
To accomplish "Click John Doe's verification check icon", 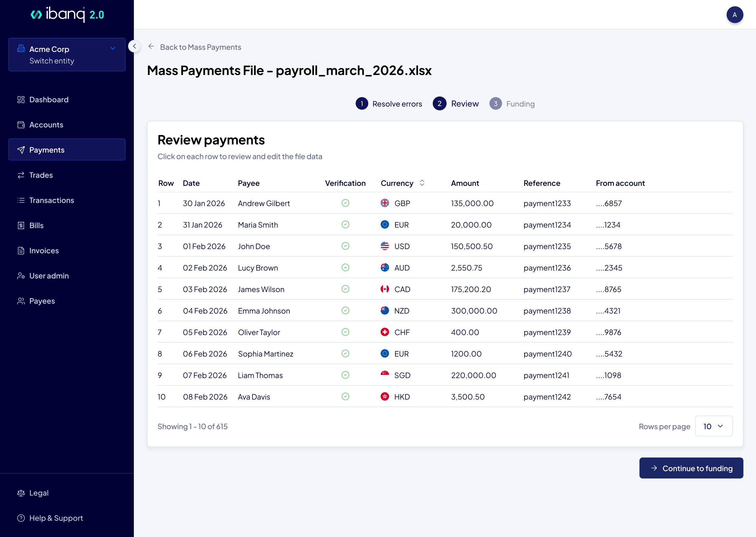I will click(345, 246).
